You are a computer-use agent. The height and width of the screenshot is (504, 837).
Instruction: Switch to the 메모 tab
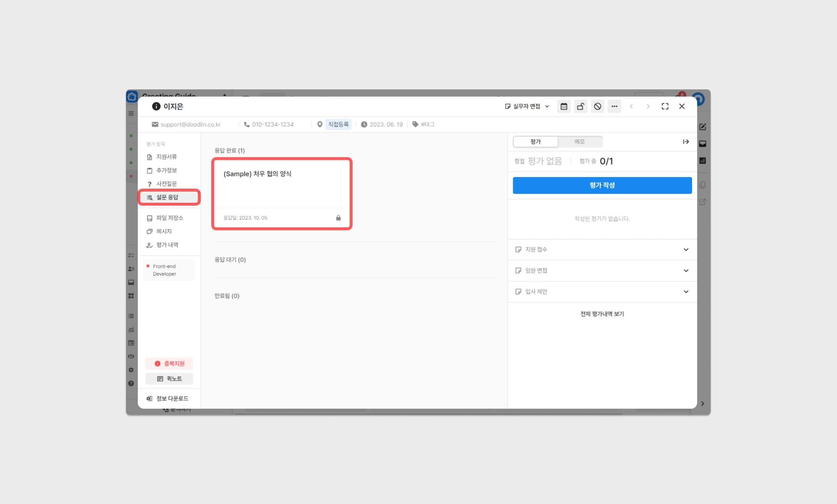[x=579, y=142]
